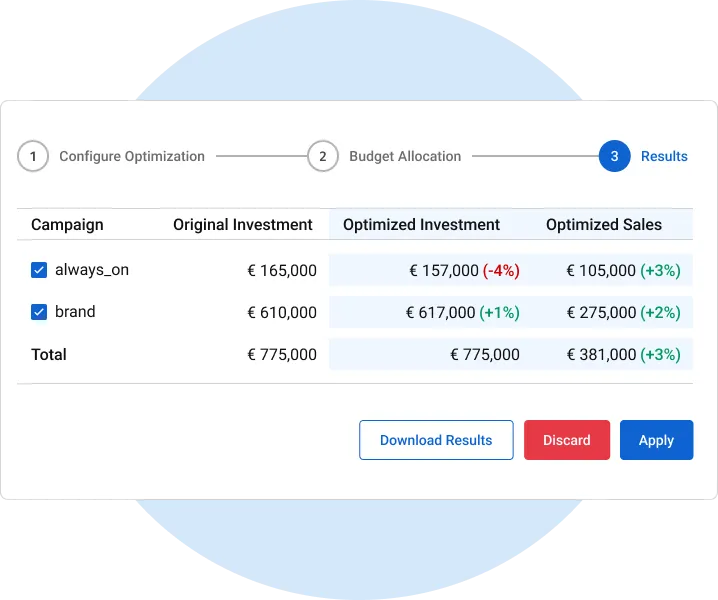Click the Original Investment column header

tap(243, 225)
